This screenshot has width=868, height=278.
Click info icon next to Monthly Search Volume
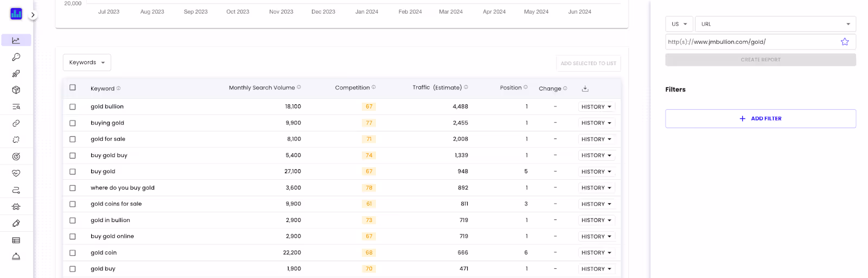point(299,87)
